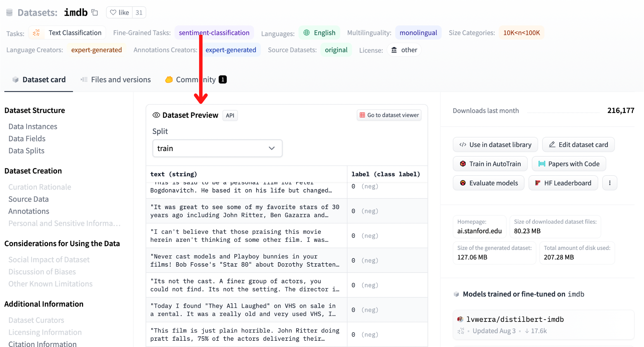Image resolution: width=644 pixels, height=347 pixels.
Task: Click the Go to dataset viewer icon
Action: (x=363, y=115)
